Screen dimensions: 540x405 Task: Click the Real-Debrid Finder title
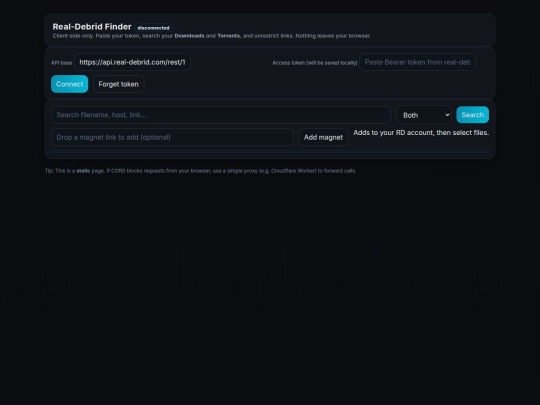pos(92,27)
